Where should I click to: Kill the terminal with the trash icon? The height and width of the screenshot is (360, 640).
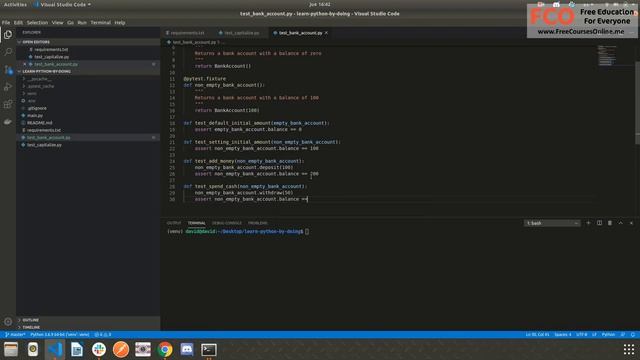click(x=610, y=223)
